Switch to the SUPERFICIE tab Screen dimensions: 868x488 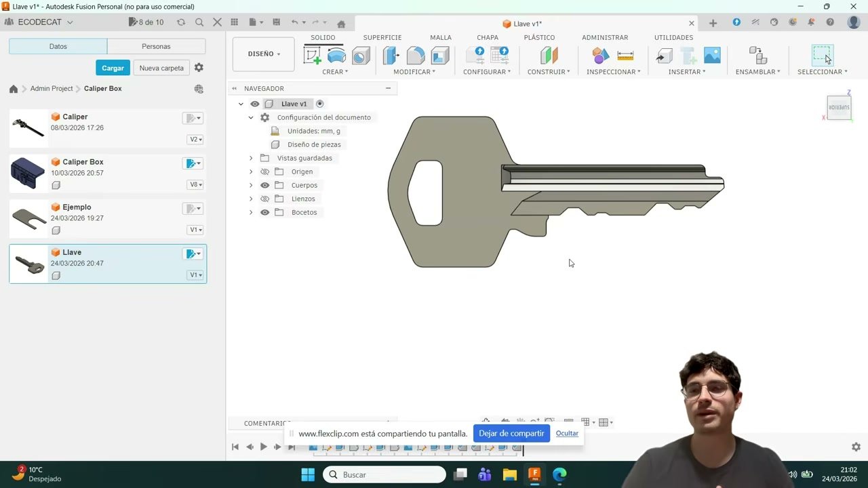(382, 38)
